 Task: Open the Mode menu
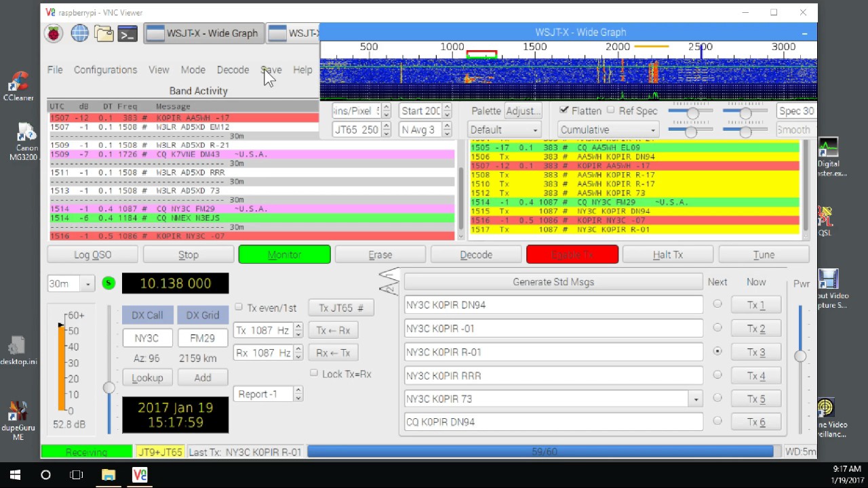click(x=193, y=70)
